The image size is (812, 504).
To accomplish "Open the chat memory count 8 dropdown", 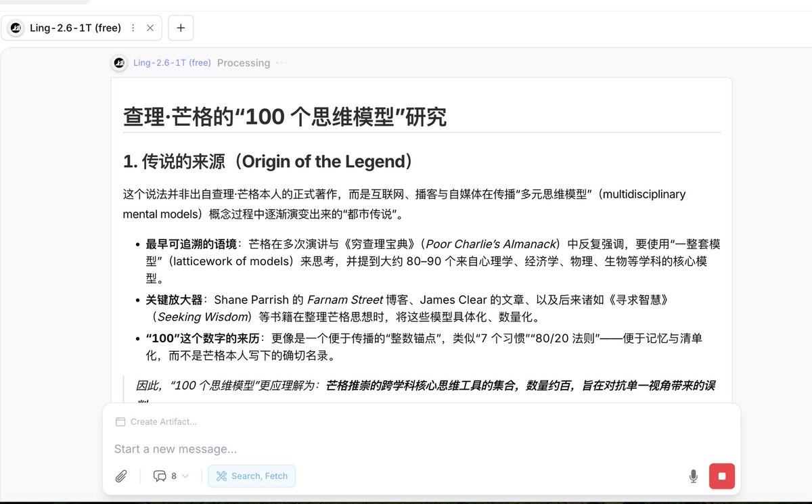I will click(x=171, y=476).
